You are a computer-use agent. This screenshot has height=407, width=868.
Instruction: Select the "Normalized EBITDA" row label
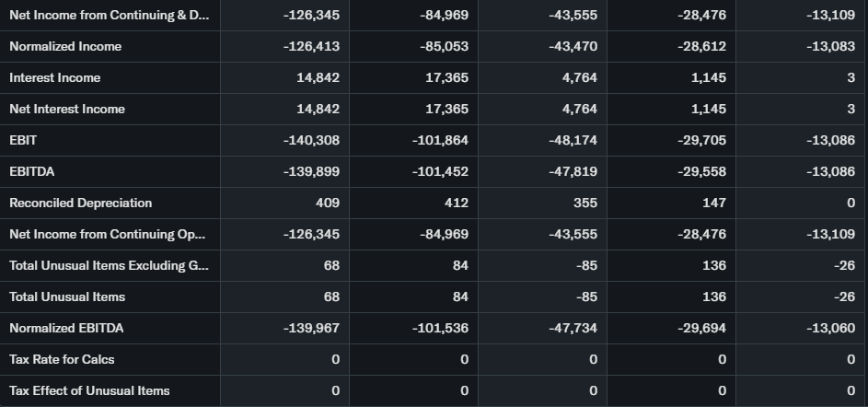coord(66,328)
